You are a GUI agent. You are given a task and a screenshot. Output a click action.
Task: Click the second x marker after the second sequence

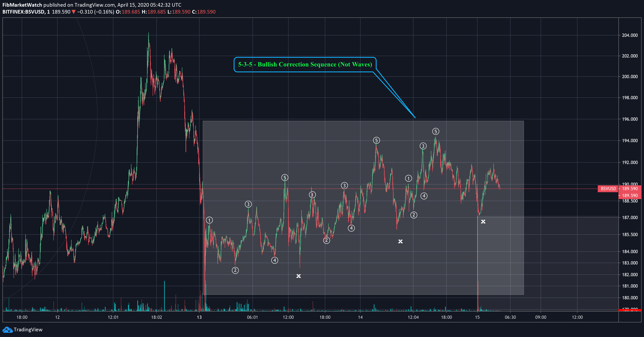[400, 241]
